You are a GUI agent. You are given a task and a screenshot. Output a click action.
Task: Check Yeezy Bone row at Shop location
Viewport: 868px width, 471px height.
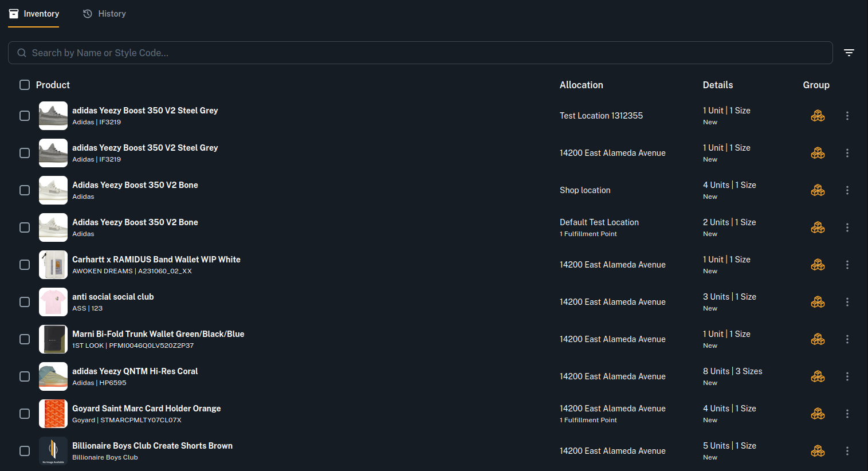tap(25, 190)
